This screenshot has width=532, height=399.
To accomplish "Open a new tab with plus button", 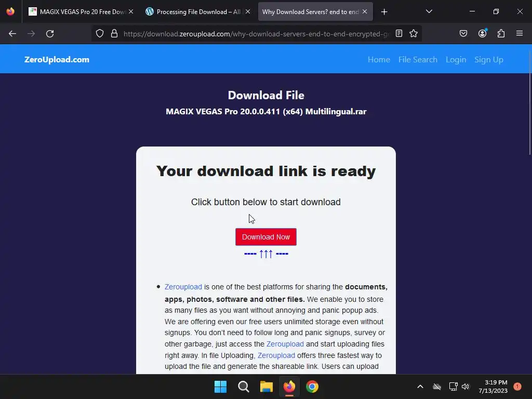I will click(x=384, y=12).
